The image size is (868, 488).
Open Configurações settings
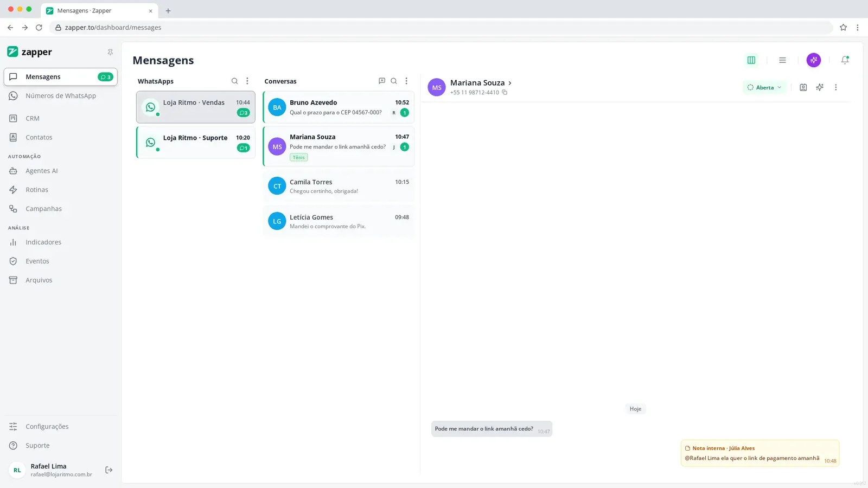(60, 427)
